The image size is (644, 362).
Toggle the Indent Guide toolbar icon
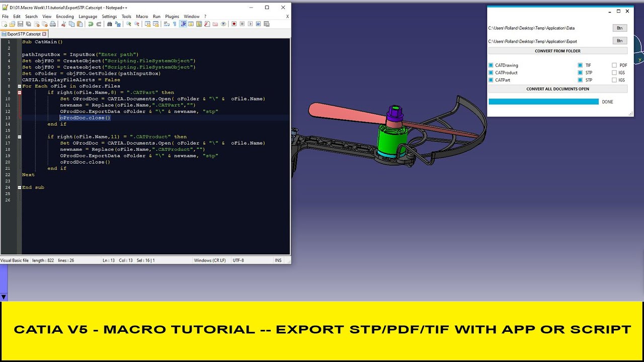click(183, 24)
